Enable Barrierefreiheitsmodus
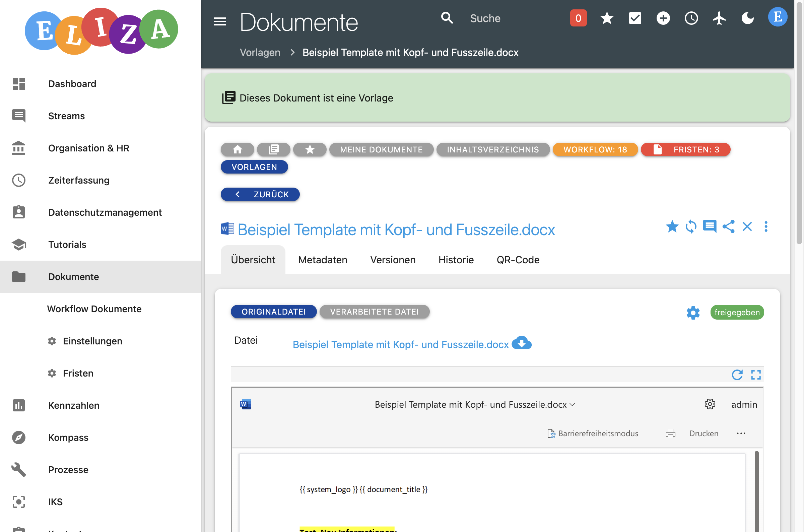 pyautogui.click(x=593, y=433)
